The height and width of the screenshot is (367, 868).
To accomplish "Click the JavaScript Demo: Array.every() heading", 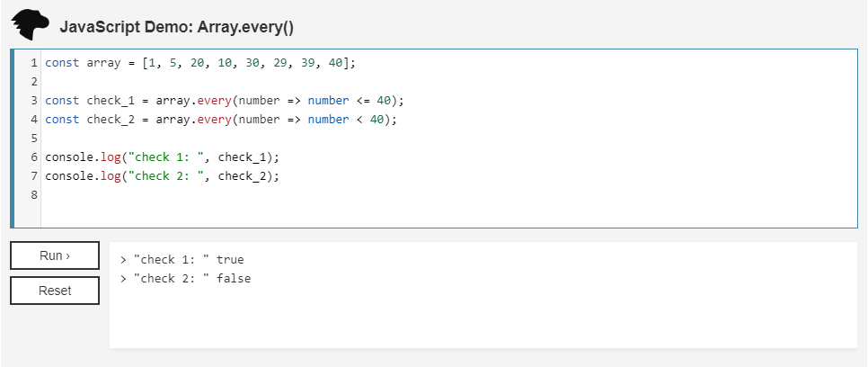I will pos(177,27).
